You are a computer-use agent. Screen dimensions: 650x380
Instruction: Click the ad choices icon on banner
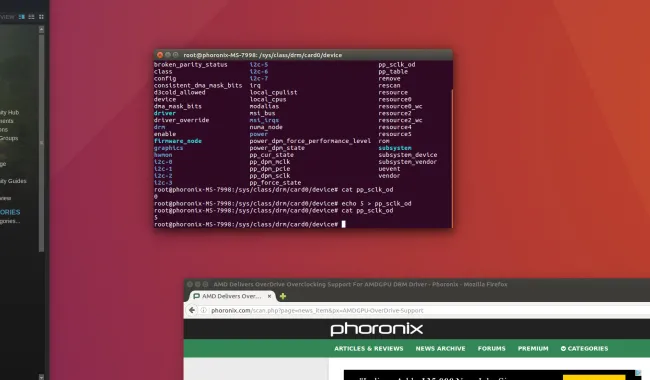point(638,373)
